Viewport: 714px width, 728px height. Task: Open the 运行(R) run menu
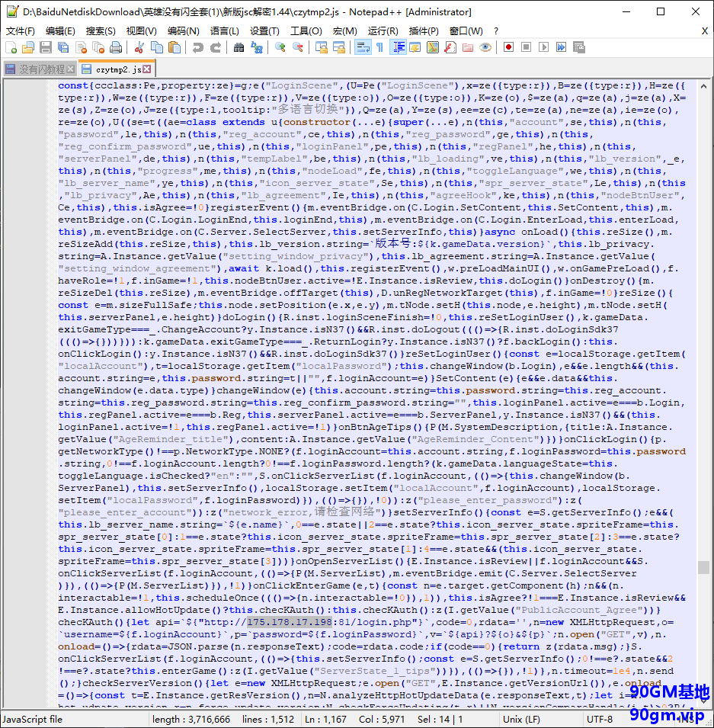(x=383, y=31)
